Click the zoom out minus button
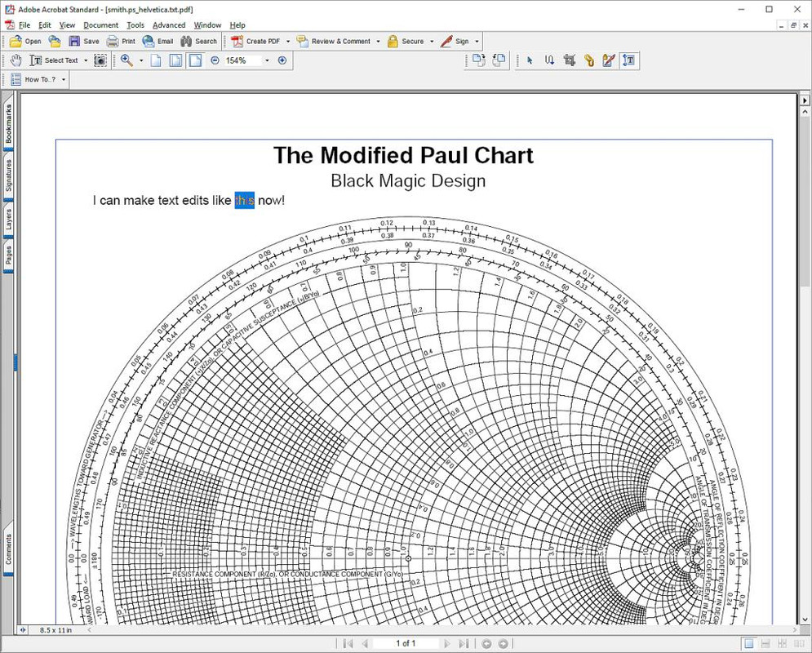This screenshot has height=653, width=812. (215, 60)
